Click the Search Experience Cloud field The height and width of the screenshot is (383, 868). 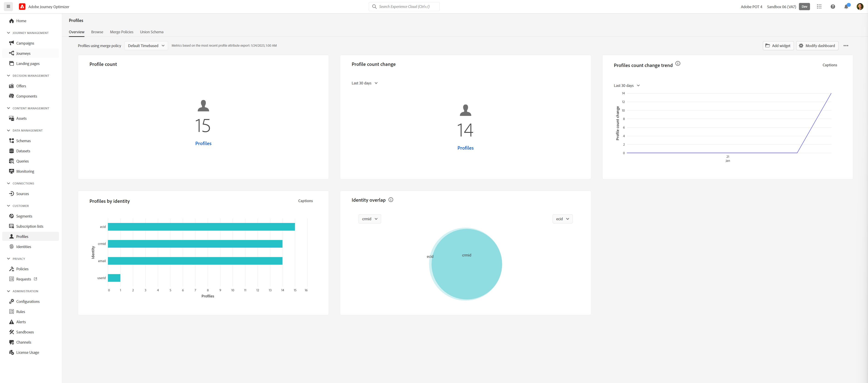[x=404, y=7]
